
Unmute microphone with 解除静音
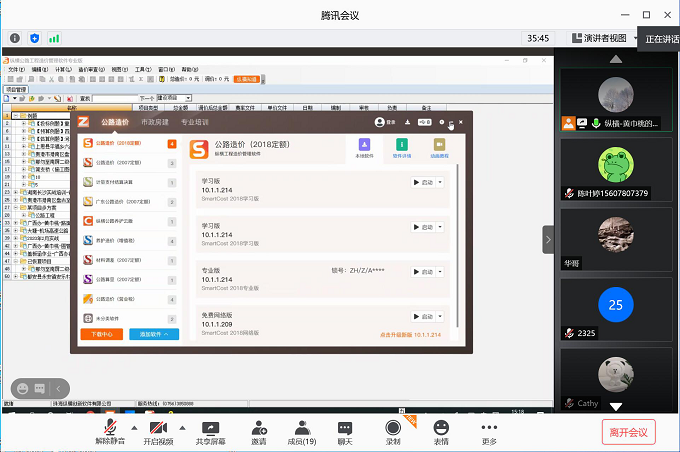click(x=110, y=432)
